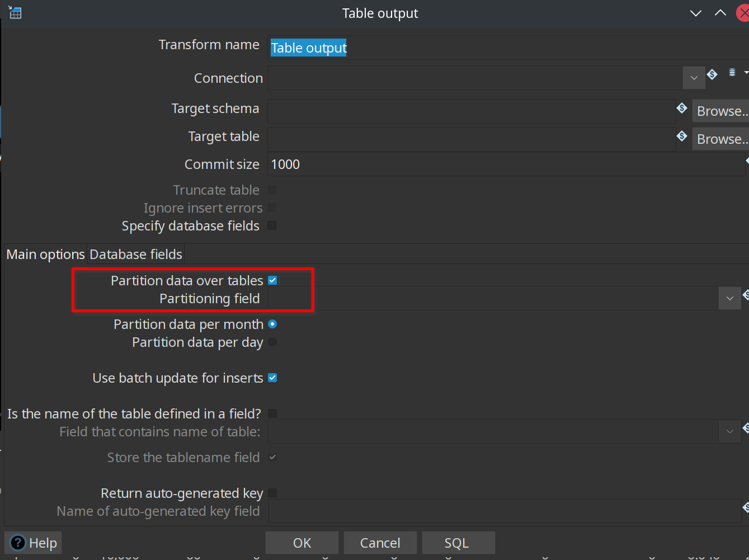Screen dimensions: 749x560
Task: Click the variable icon beside Target table field
Action: [682, 136]
